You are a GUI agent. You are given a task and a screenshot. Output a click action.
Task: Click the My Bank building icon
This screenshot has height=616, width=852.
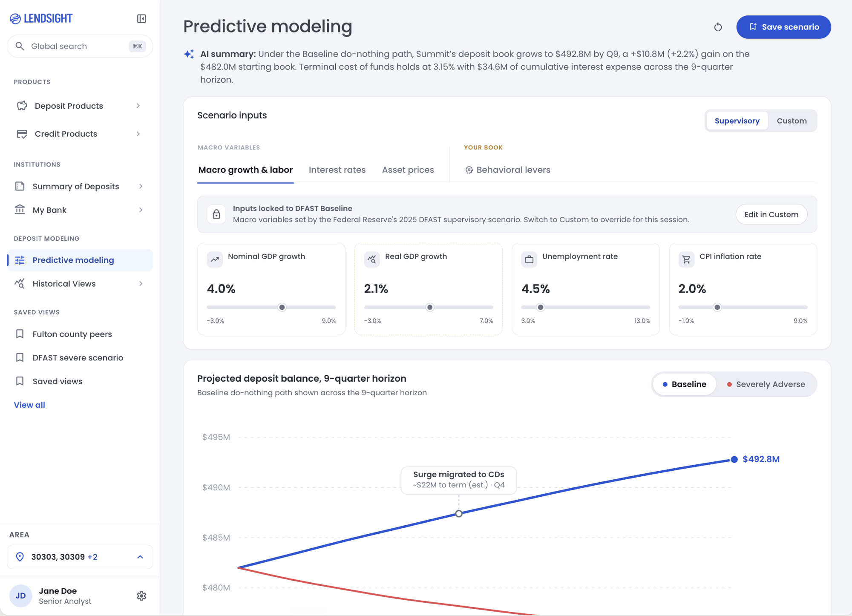click(x=20, y=210)
